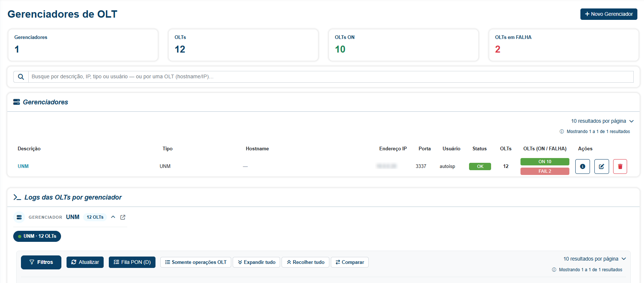Image resolution: width=644 pixels, height=283 pixels.
Task: Click the 12 OLTs badge beside UNM
Action: coord(95,217)
